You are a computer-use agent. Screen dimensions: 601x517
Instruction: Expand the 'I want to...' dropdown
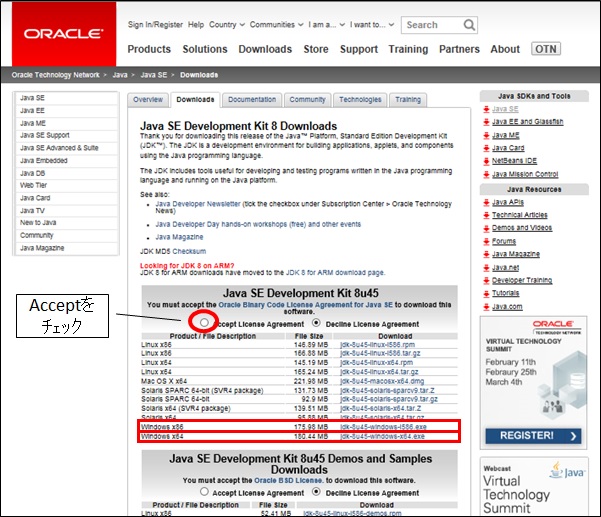(372, 25)
